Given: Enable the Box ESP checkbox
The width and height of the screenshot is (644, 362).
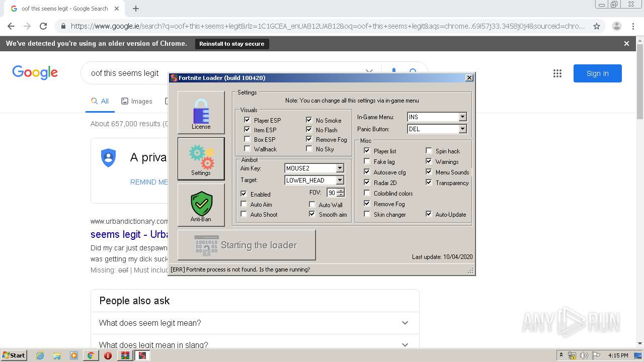Looking at the screenshot, I should [x=247, y=139].
